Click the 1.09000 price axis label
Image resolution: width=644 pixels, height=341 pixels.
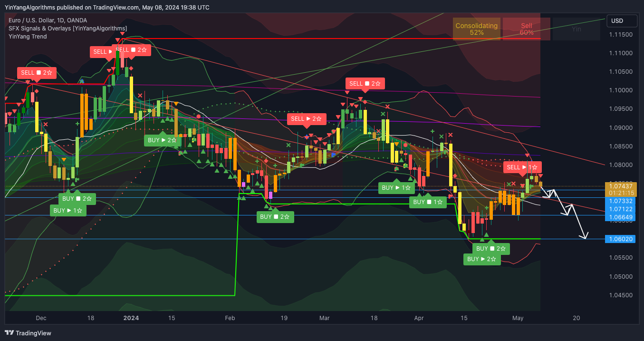pos(622,128)
